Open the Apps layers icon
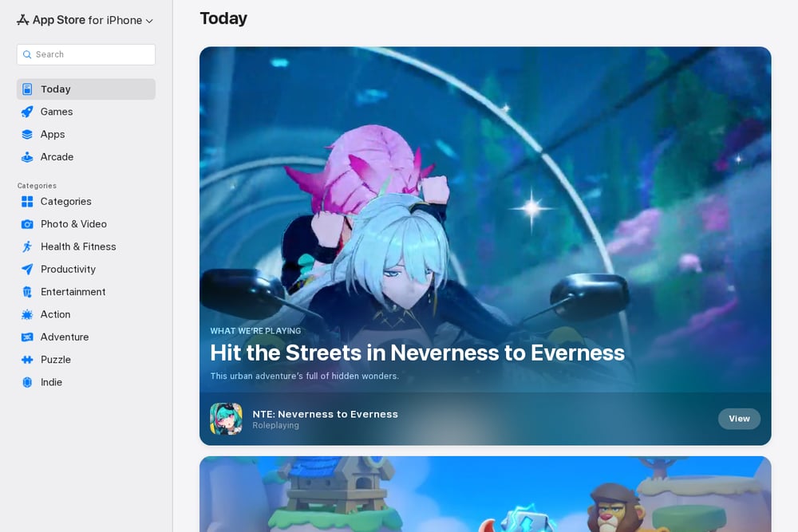 pyautogui.click(x=27, y=134)
